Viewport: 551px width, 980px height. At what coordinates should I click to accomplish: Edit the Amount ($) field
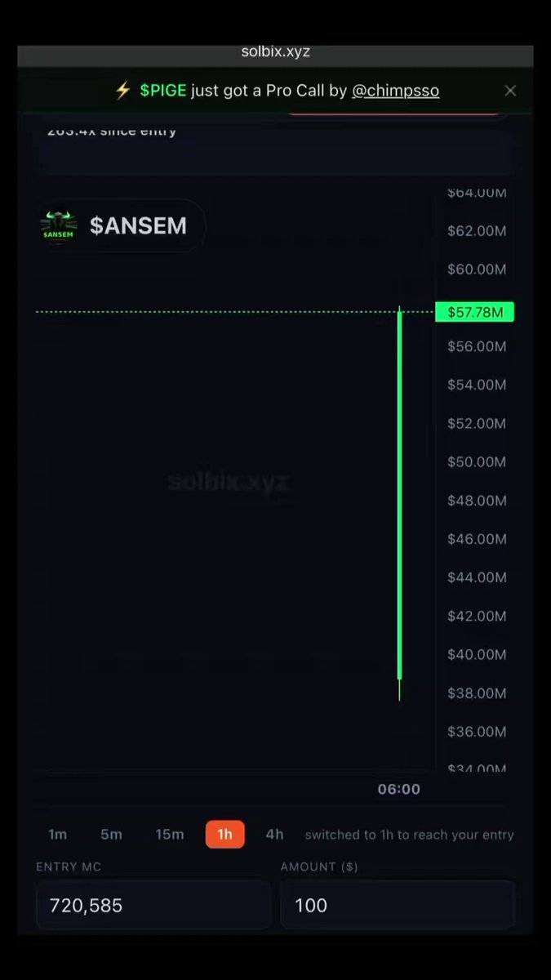tap(398, 905)
